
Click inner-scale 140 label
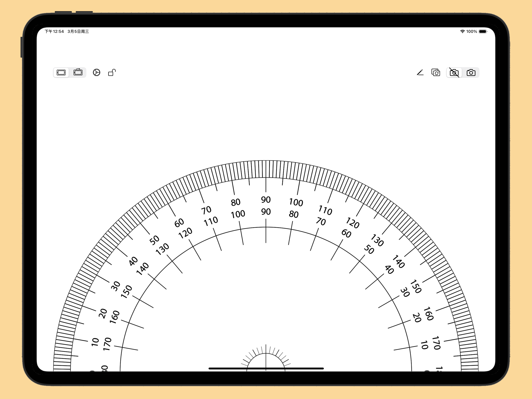[x=143, y=269]
